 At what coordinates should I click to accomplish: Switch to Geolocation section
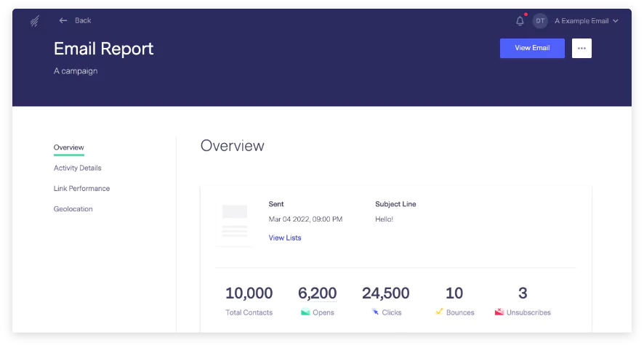[73, 208]
